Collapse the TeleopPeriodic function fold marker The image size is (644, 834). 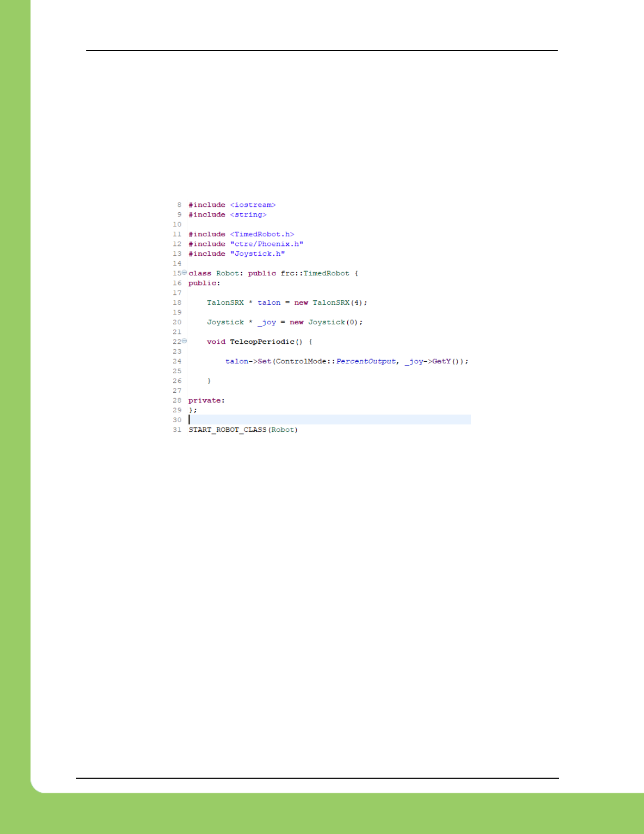pyautogui.click(x=184, y=341)
